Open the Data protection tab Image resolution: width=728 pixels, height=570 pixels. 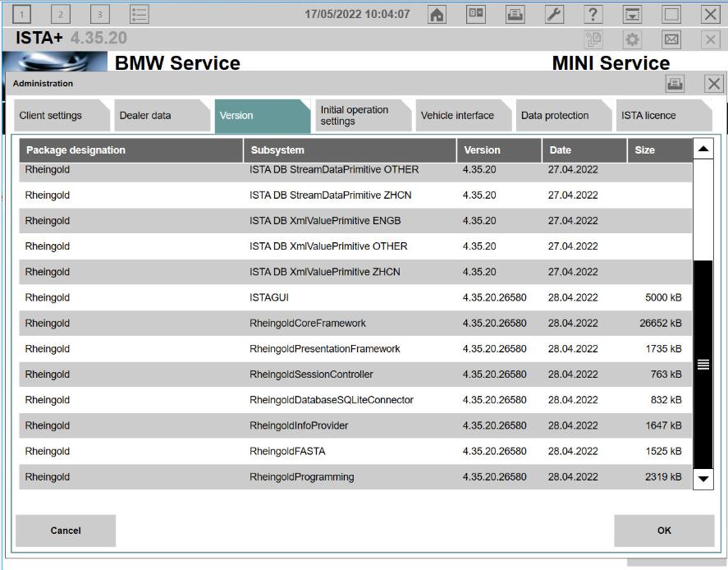564,116
